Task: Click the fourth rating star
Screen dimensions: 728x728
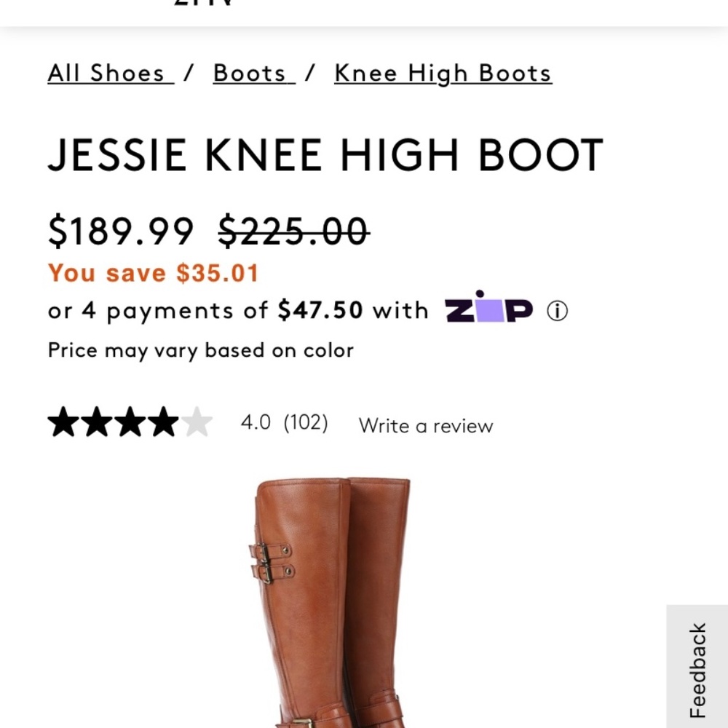Action: (163, 422)
